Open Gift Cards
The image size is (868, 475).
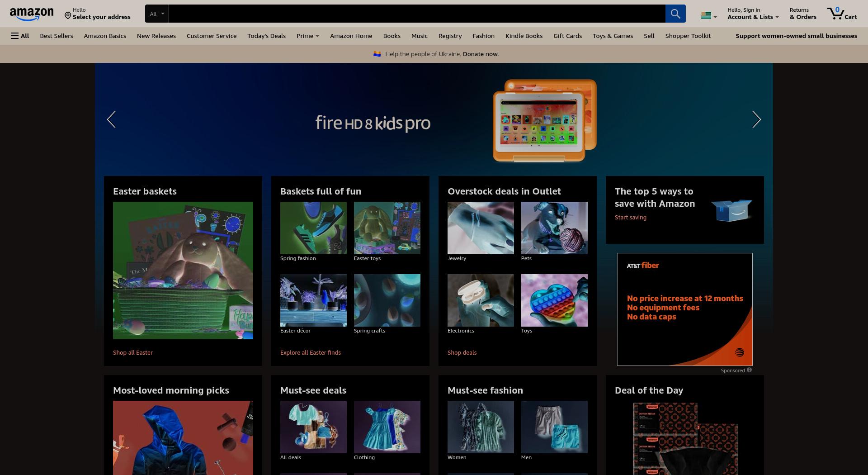point(568,36)
